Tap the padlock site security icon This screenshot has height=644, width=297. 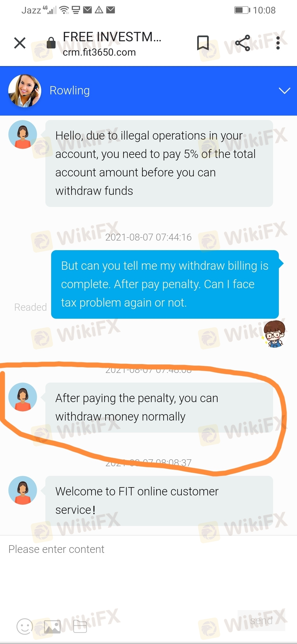51,43
